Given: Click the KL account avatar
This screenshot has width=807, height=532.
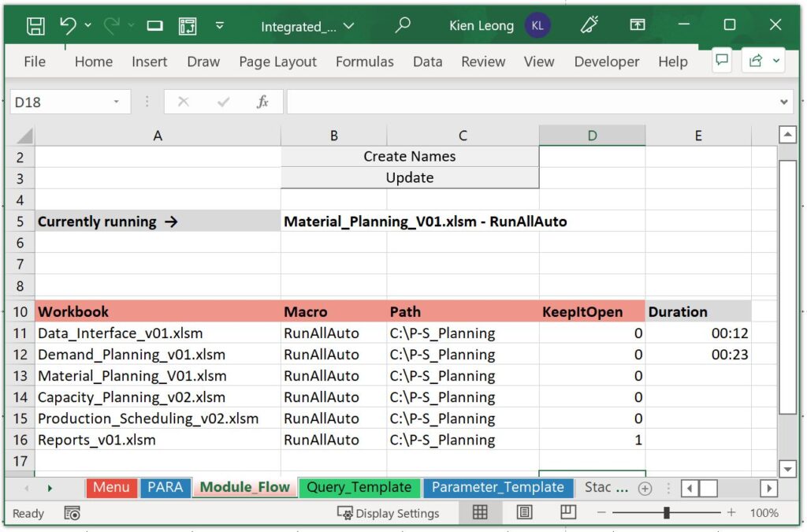Looking at the screenshot, I should (537, 26).
